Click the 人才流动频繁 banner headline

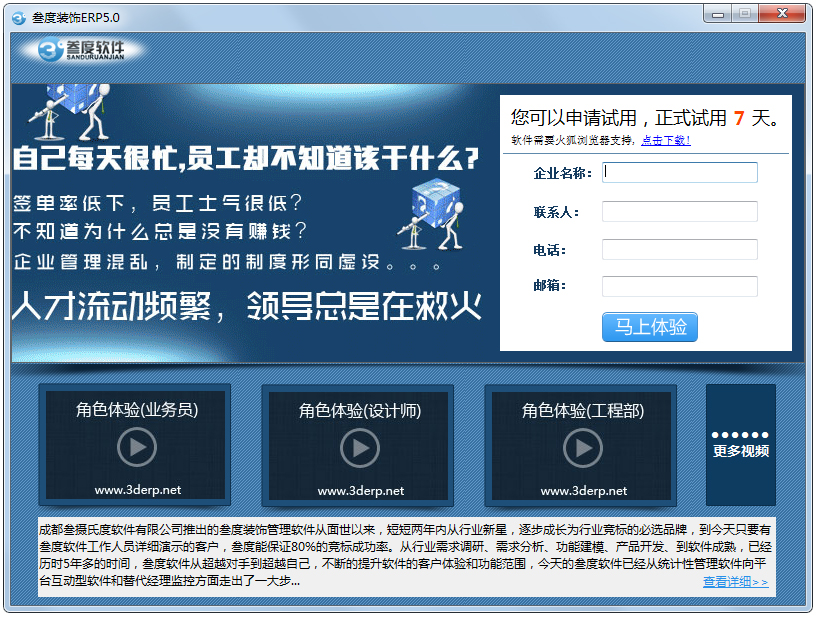[246, 305]
